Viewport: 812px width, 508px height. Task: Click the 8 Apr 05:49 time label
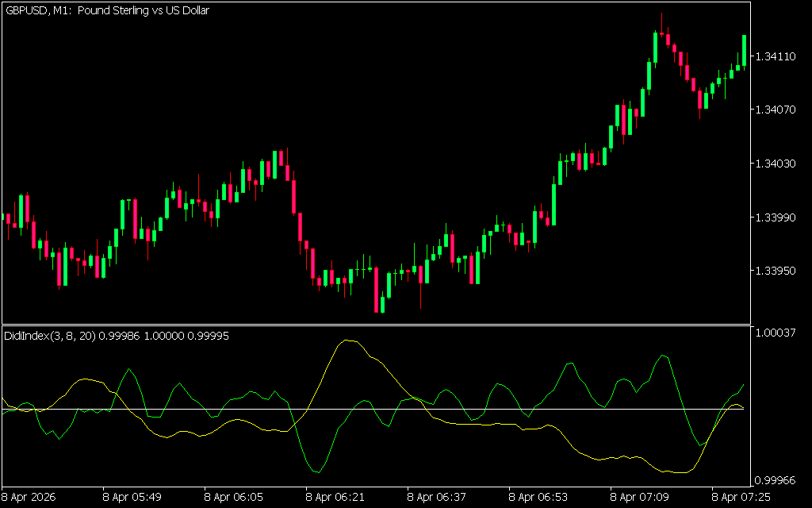click(x=133, y=498)
